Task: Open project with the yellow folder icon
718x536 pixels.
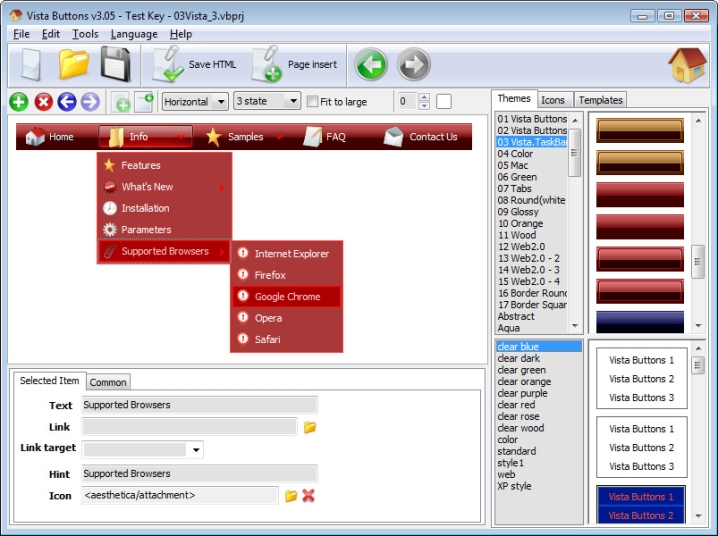Action: pos(74,65)
